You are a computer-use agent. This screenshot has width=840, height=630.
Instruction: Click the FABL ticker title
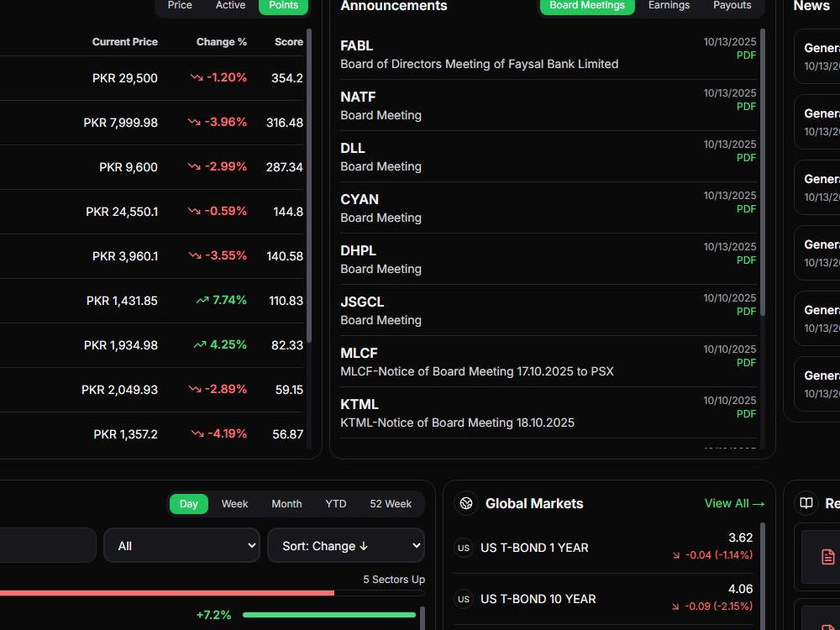pyautogui.click(x=356, y=45)
